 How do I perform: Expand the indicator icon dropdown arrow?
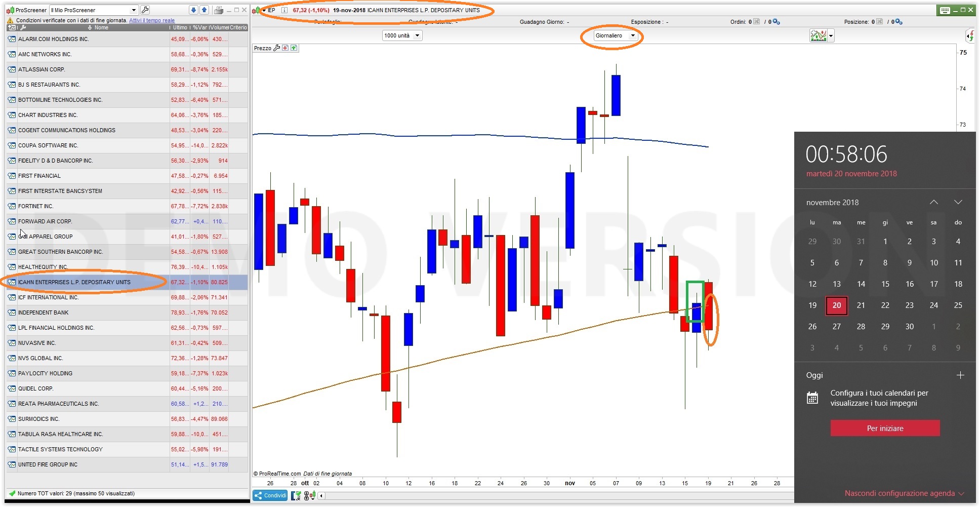(831, 36)
